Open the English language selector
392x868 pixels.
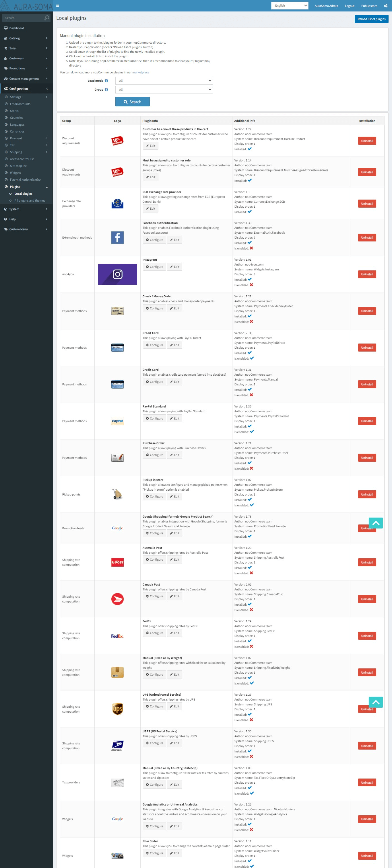pyautogui.click(x=290, y=6)
